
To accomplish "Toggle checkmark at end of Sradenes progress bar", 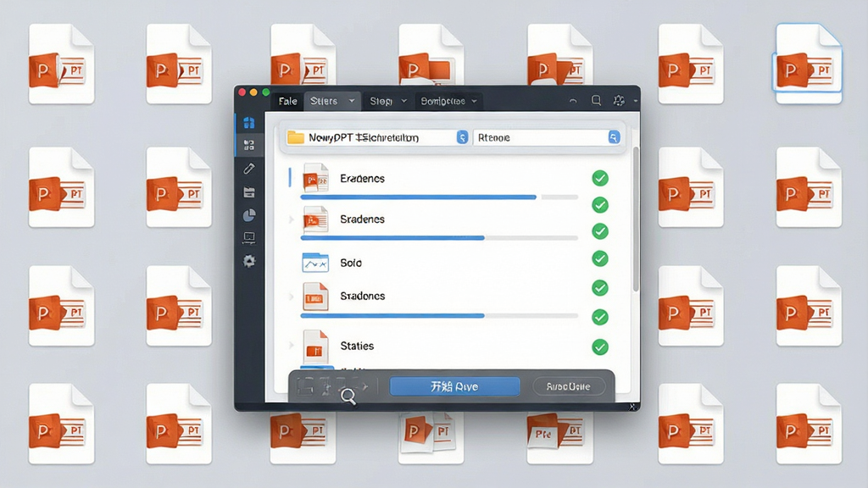I will [600, 231].
